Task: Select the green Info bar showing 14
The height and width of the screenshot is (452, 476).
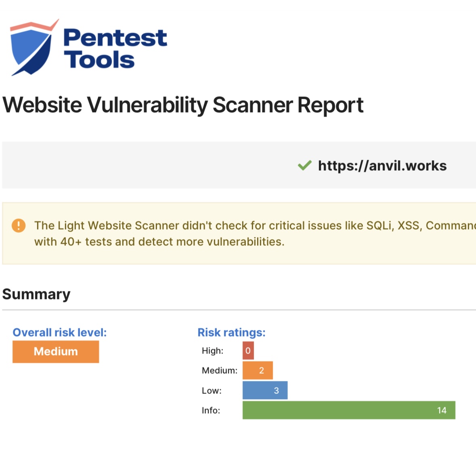Action: 349,410
